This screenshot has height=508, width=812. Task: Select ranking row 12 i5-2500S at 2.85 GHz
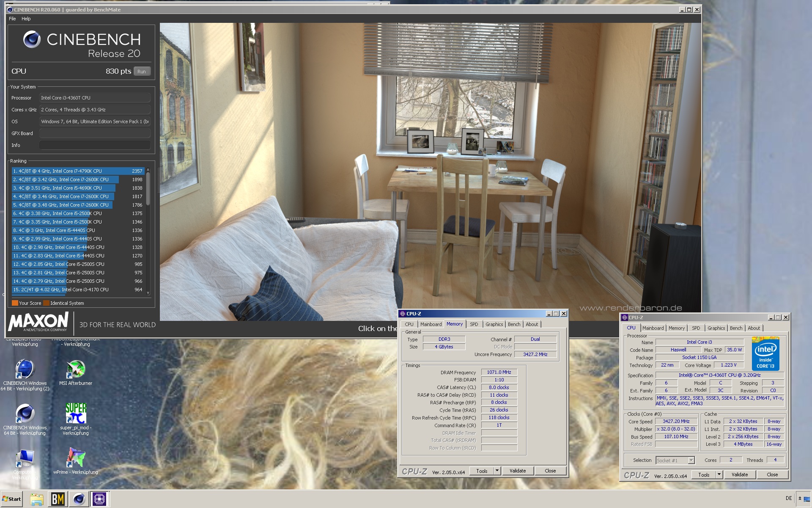coord(78,264)
